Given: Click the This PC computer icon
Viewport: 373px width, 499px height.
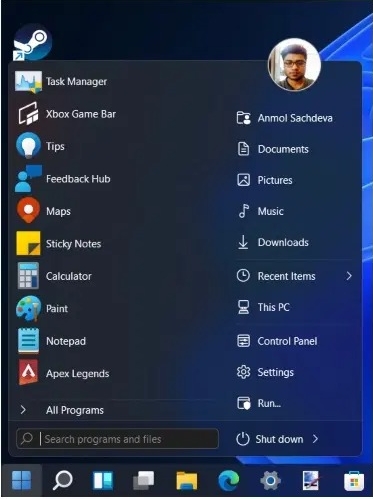Looking at the screenshot, I should 244,307.
